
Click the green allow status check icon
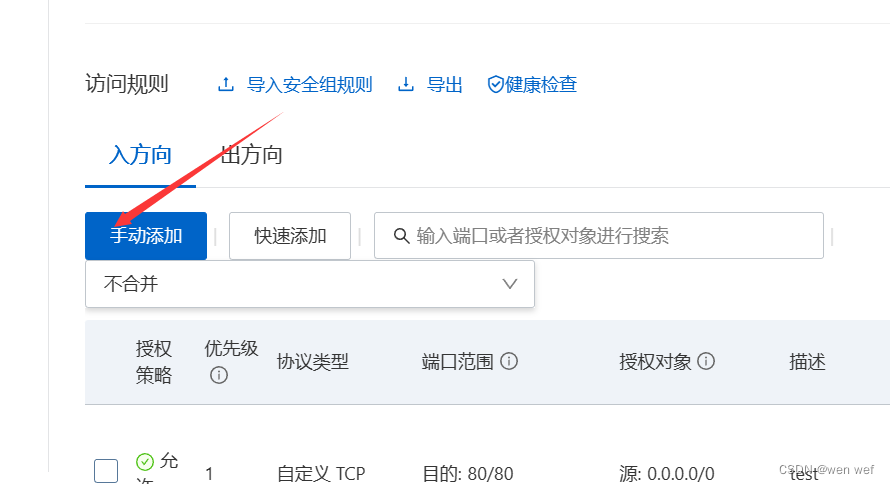145,462
